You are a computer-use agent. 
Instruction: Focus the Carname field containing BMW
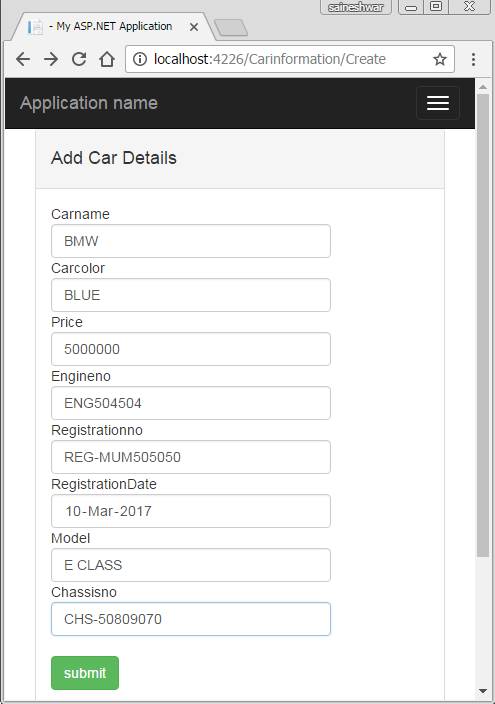tap(191, 241)
